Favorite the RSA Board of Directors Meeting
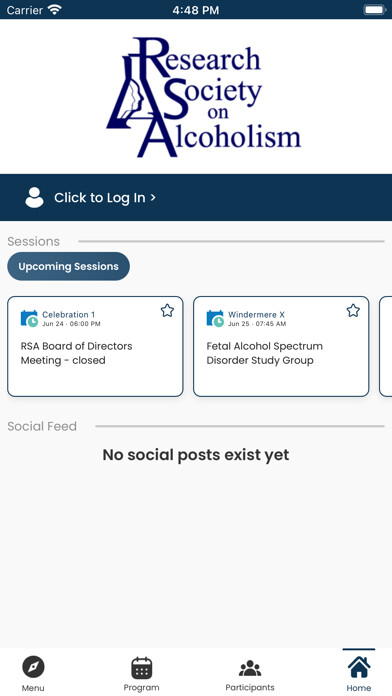This screenshot has width=392, height=696. (x=167, y=310)
